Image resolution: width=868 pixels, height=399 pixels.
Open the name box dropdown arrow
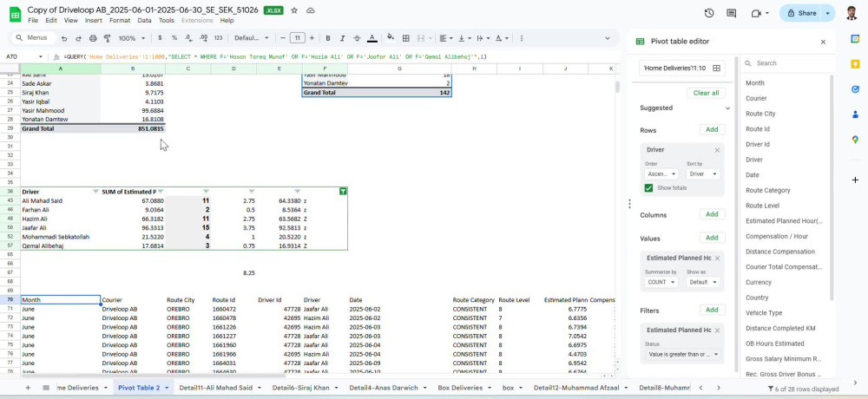pyautogui.click(x=41, y=57)
